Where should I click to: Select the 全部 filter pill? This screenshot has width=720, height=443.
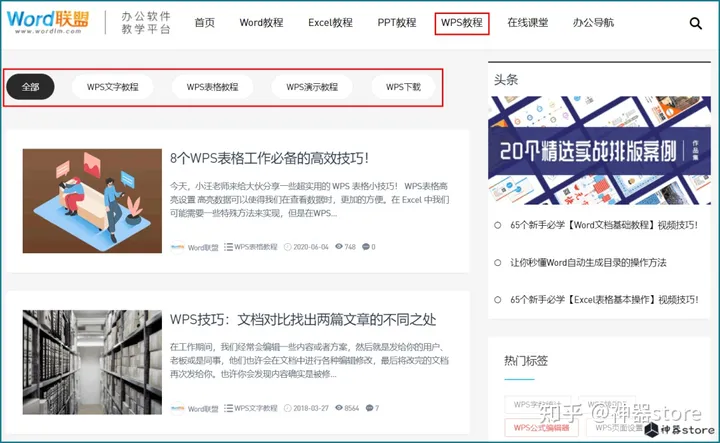coord(30,87)
